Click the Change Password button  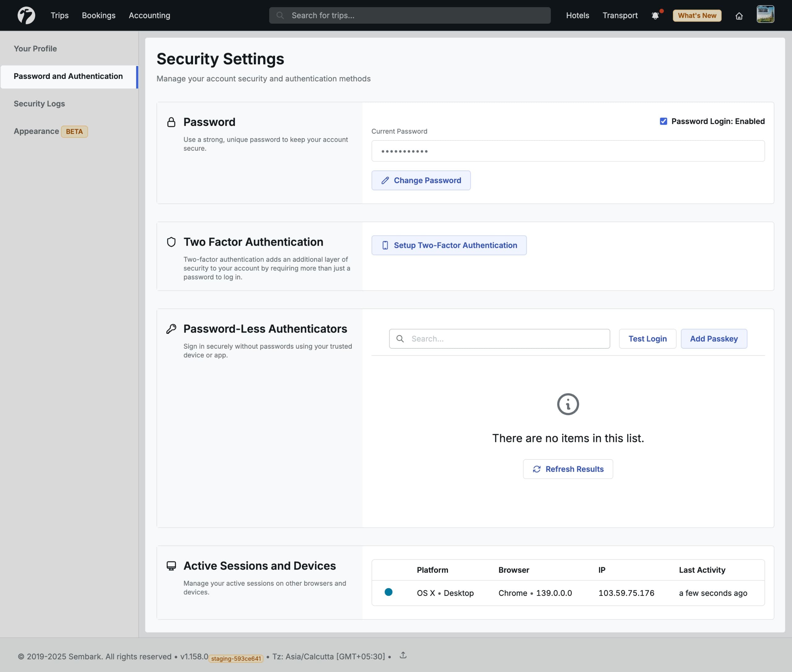(421, 180)
